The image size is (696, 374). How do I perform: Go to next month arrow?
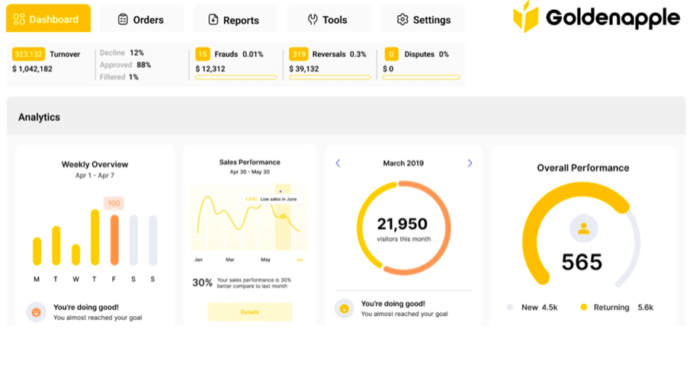click(x=470, y=163)
